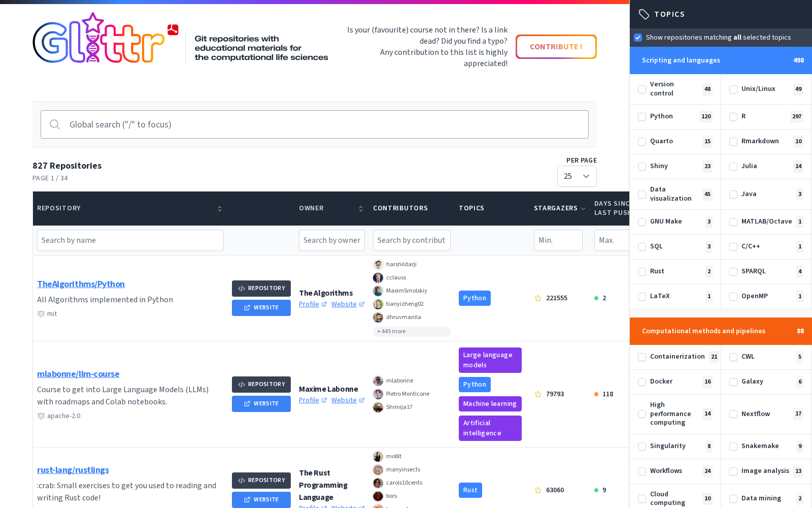Sort by Stargazers column

(x=560, y=208)
